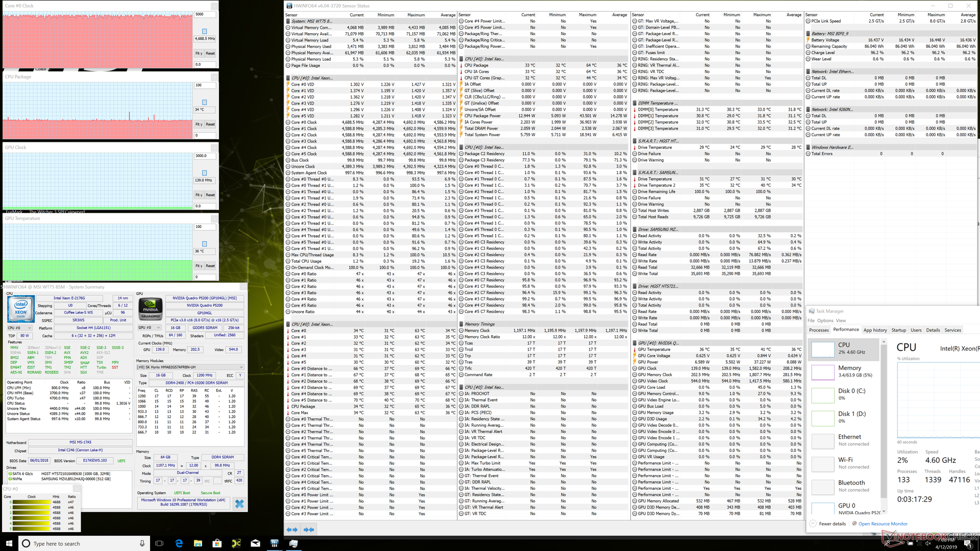Toggle the checkbox in GPU Temperature graph
The width and height of the screenshot is (980, 551).
pyautogui.click(x=205, y=244)
